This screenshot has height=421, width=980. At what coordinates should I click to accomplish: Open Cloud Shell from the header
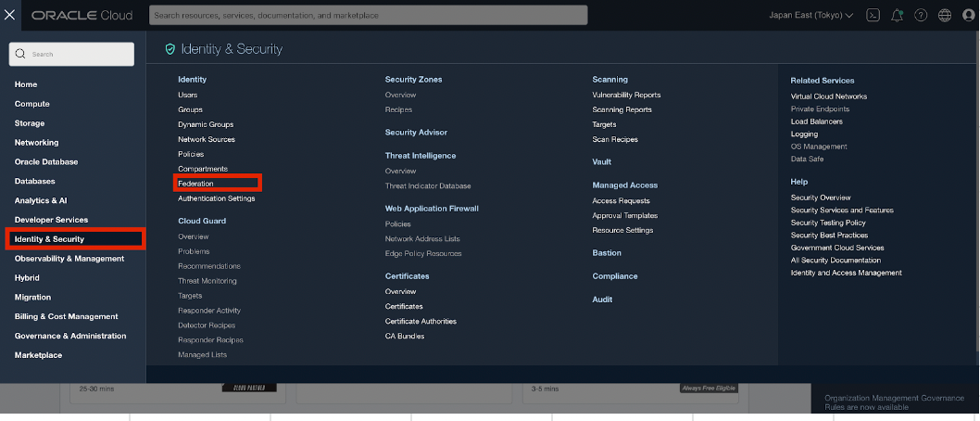click(873, 15)
